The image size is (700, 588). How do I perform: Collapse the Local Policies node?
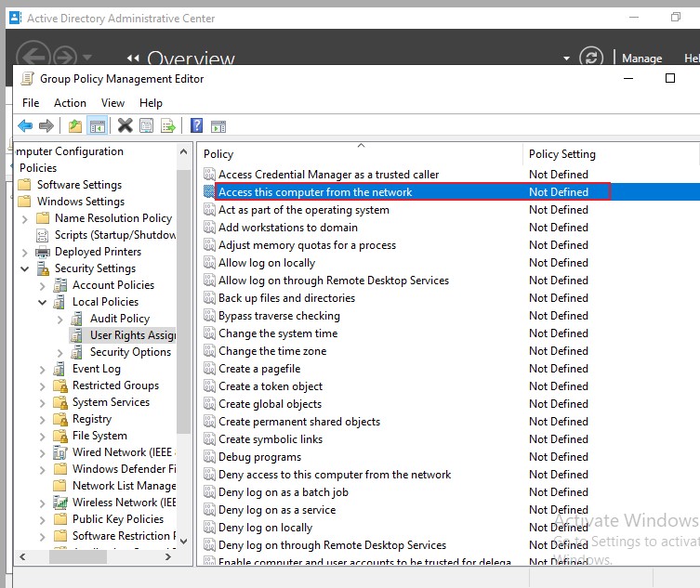point(43,303)
